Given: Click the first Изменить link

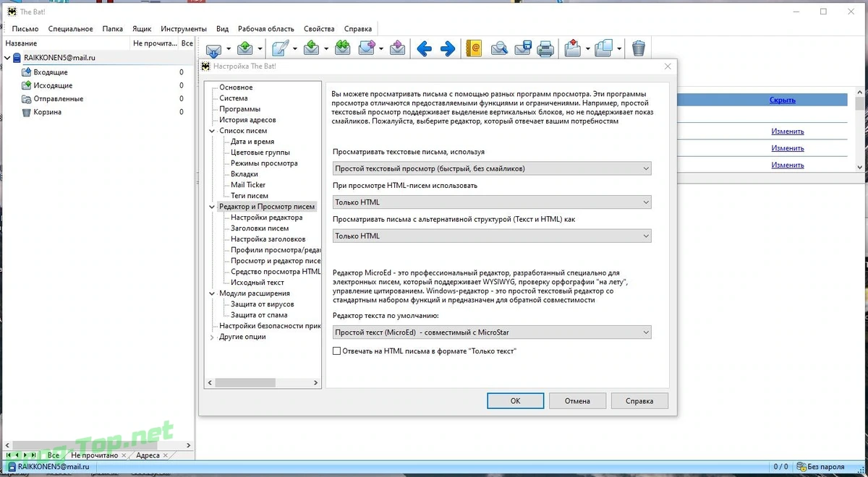Looking at the screenshot, I should [788, 132].
